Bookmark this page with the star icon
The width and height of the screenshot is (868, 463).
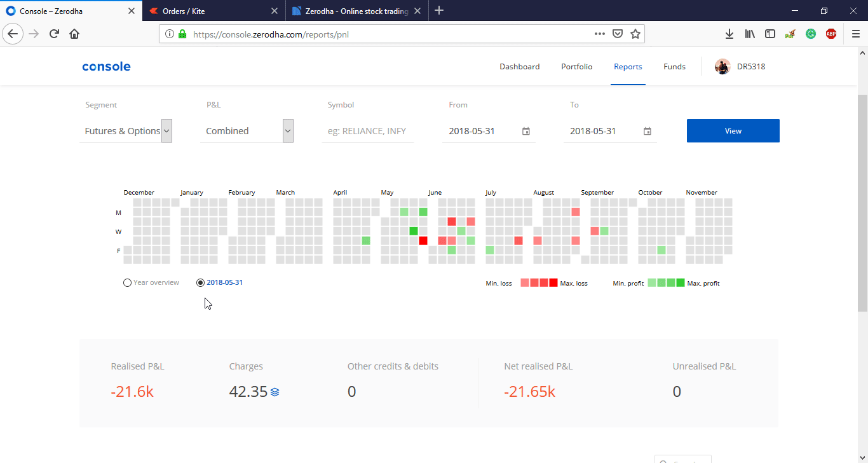(x=635, y=34)
